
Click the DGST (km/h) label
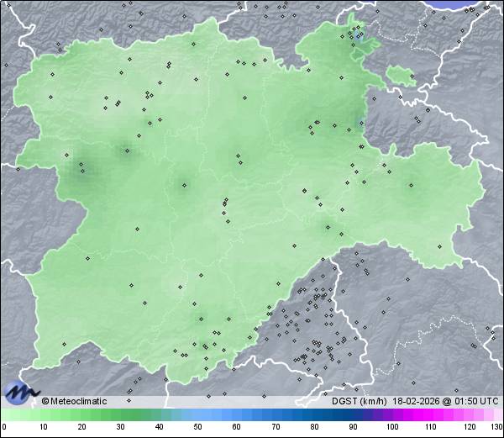click(359, 401)
